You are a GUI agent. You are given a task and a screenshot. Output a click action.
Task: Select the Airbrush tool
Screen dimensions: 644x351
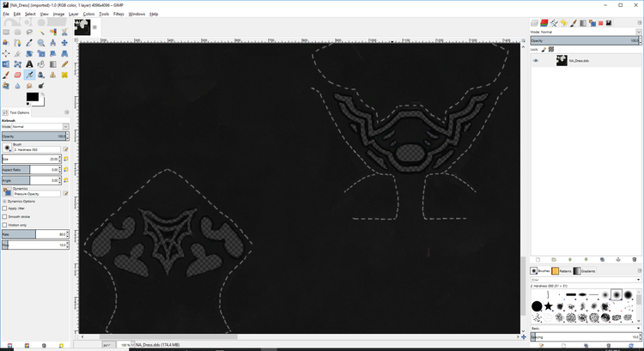click(x=29, y=75)
